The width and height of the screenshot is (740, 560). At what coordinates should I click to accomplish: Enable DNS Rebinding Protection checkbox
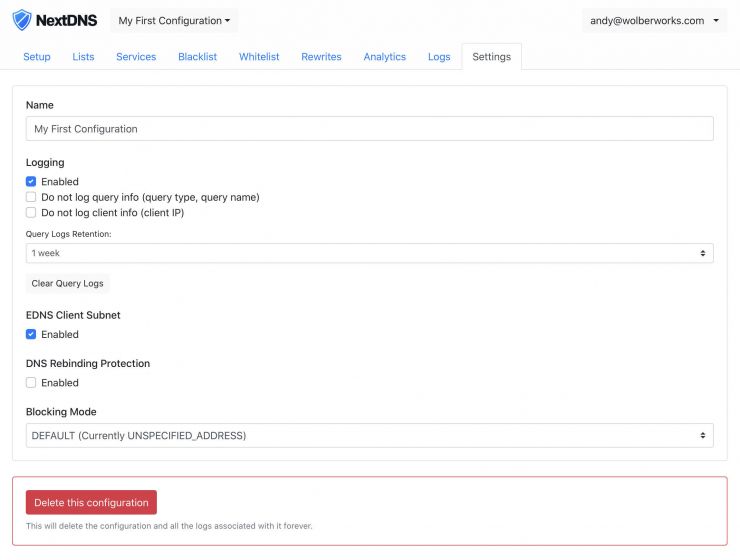31,383
